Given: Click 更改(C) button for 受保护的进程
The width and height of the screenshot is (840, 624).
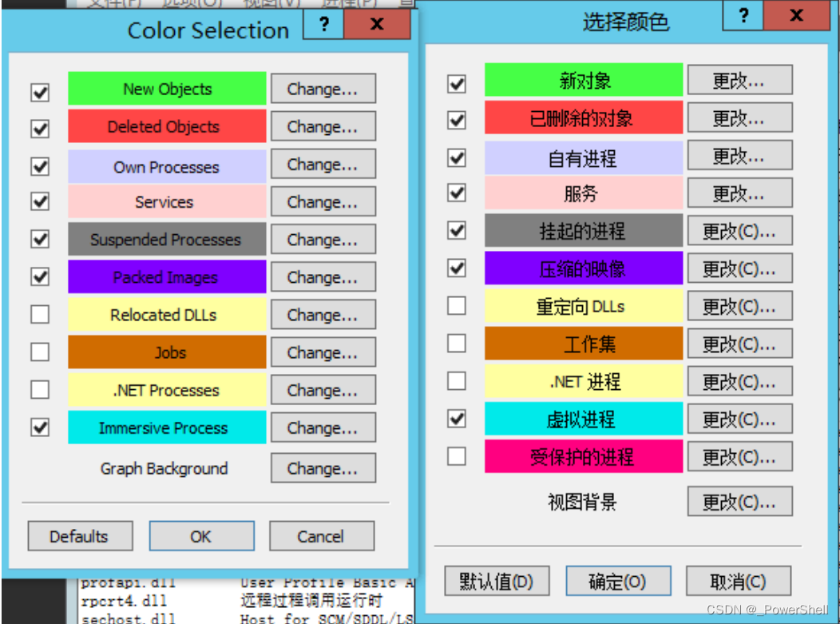Looking at the screenshot, I should [x=740, y=457].
